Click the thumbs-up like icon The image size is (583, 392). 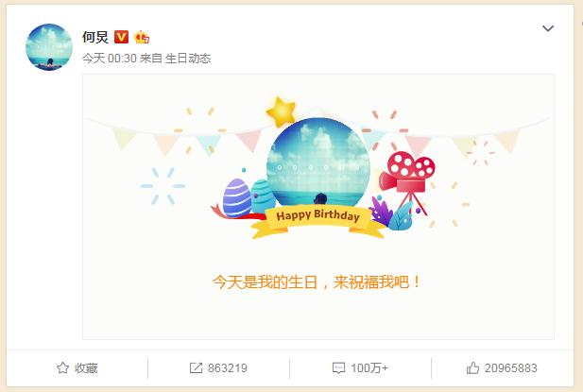coord(473,367)
